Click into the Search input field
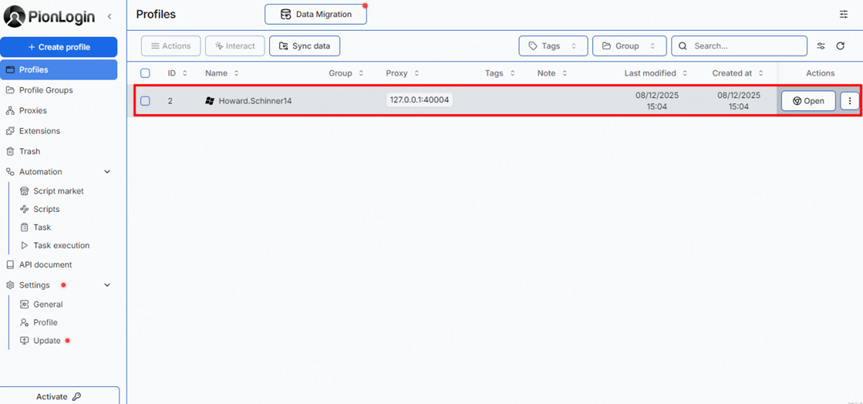 coord(745,46)
